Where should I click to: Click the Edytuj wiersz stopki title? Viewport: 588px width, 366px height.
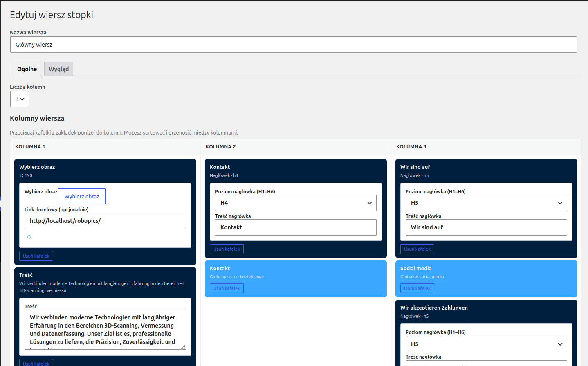[x=52, y=15]
